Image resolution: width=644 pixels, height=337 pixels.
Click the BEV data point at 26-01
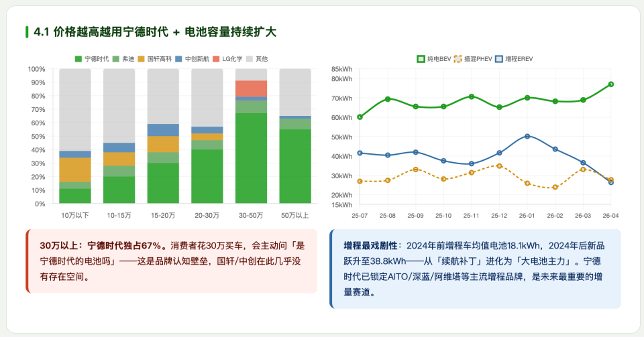click(x=527, y=98)
